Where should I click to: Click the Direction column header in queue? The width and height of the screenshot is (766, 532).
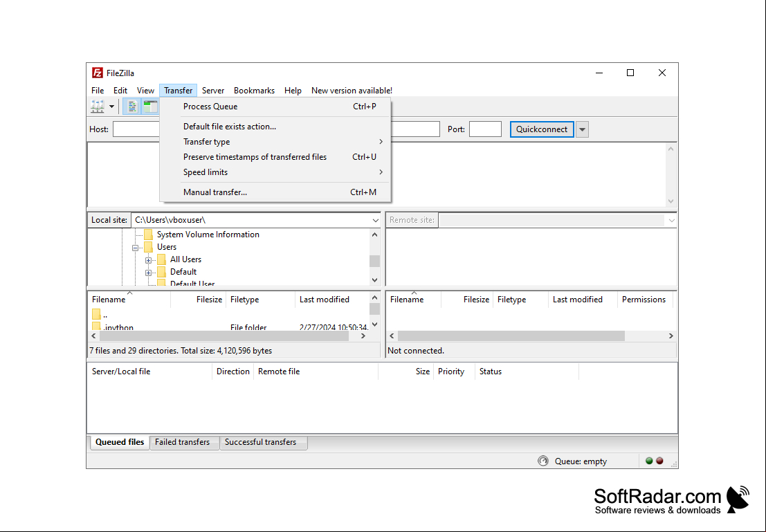[x=233, y=372]
